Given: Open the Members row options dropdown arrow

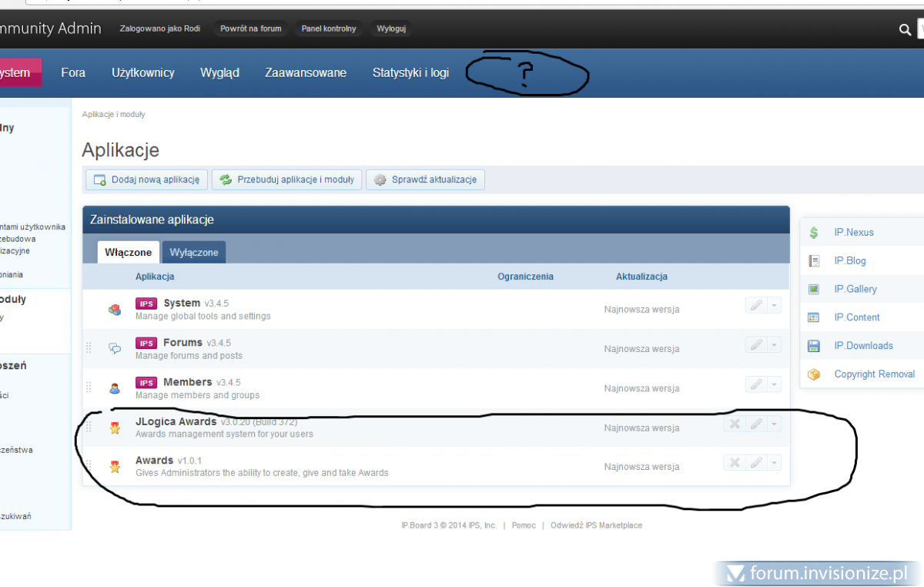Looking at the screenshot, I should pos(774,384).
